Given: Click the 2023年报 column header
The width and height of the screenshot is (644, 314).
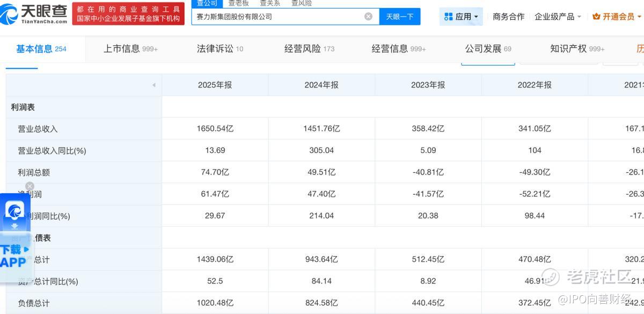Looking at the screenshot, I should pyautogui.click(x=428, y=85).
